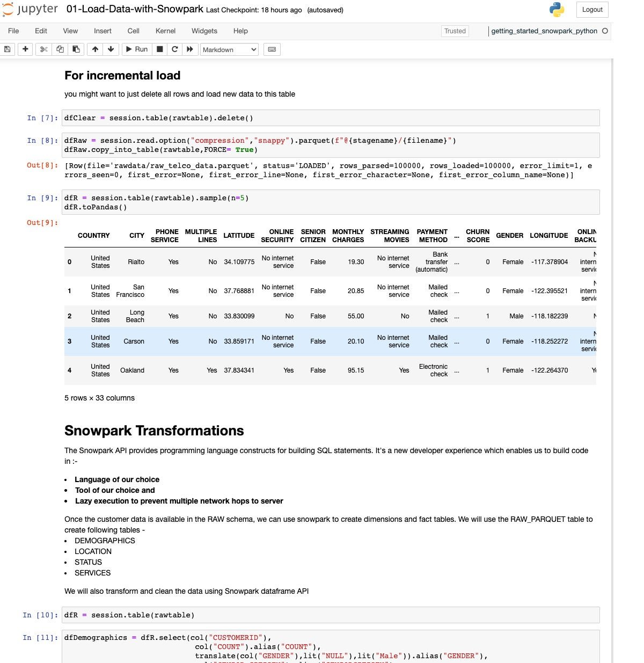Restart the kernel with circular arrow
The height and width of the screenshot is (663, 644).
[x=174, y=49]
